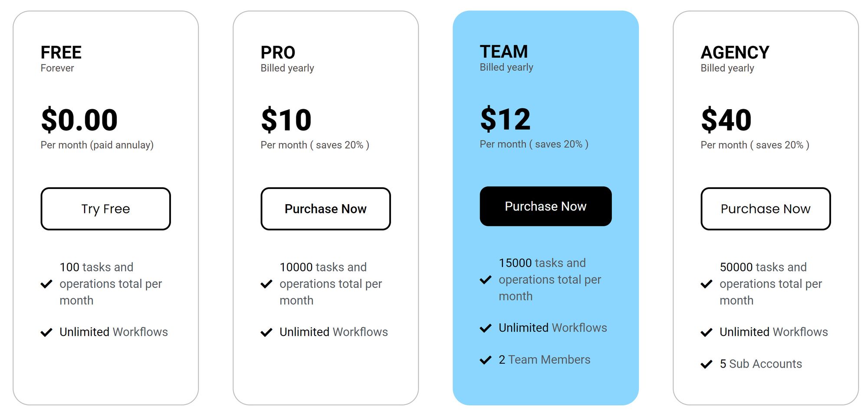868x414 pixels.
Task: Click Purchase Now in the PRO plan
Action: [325, 209]
